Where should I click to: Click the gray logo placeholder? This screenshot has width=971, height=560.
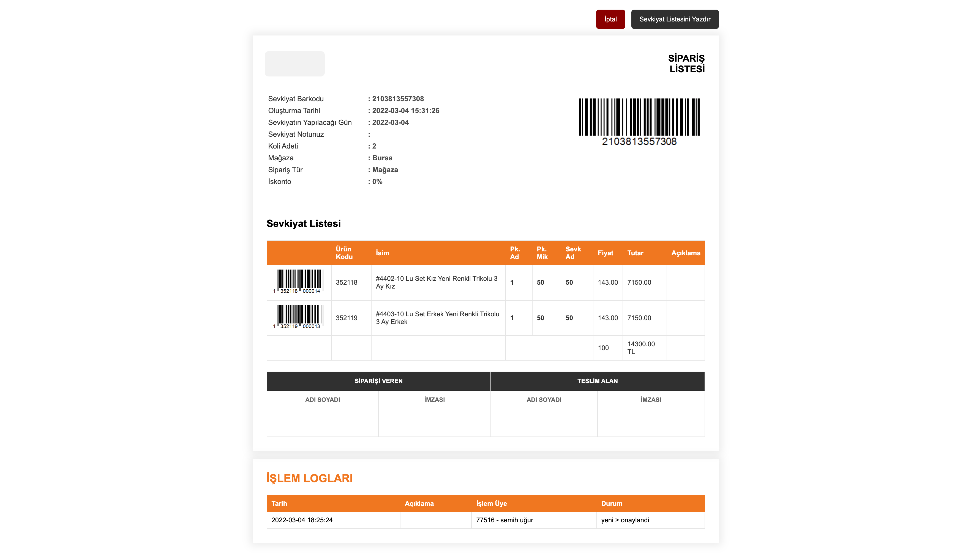click(x=294, y=64)
